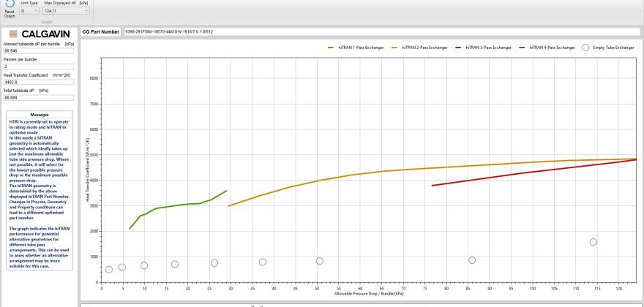Click the empty tube marker near 17 kPa

[x=175, y=265]
